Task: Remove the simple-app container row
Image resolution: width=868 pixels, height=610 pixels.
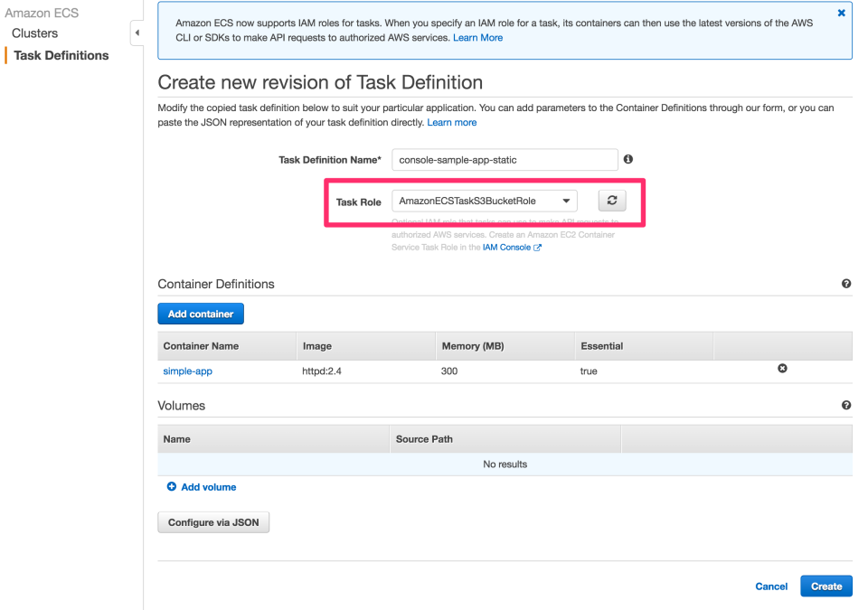Action: (x=782, y=368)
